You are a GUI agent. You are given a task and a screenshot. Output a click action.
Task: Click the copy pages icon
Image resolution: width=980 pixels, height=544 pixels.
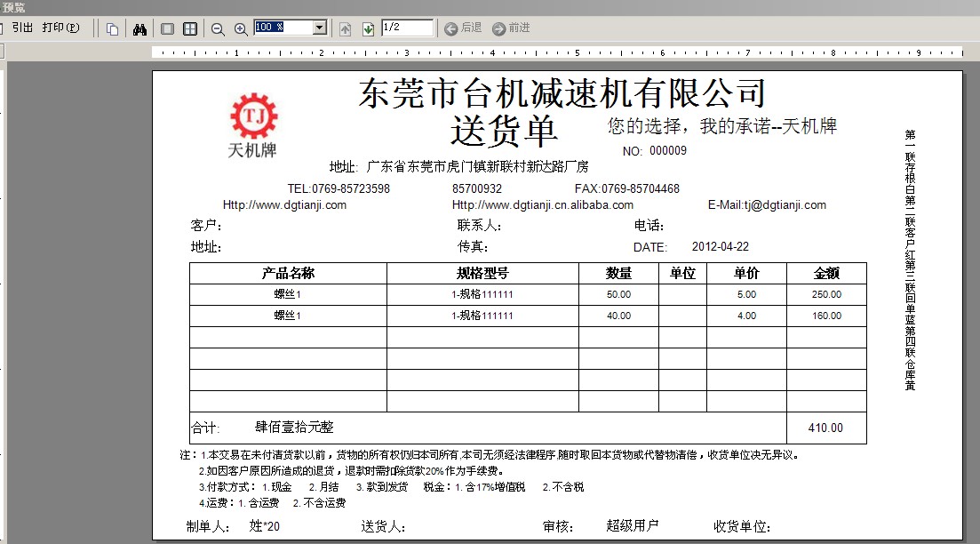(x=113, y=28)
